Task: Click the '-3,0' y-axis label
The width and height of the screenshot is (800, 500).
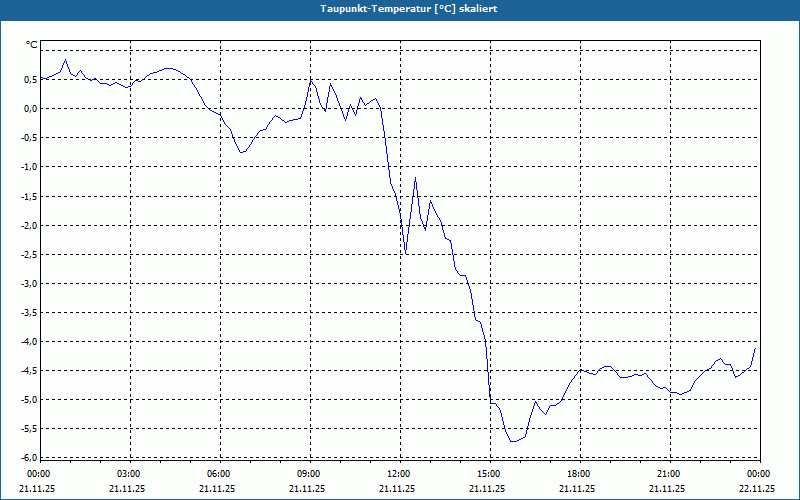Action: coord(30,283)
